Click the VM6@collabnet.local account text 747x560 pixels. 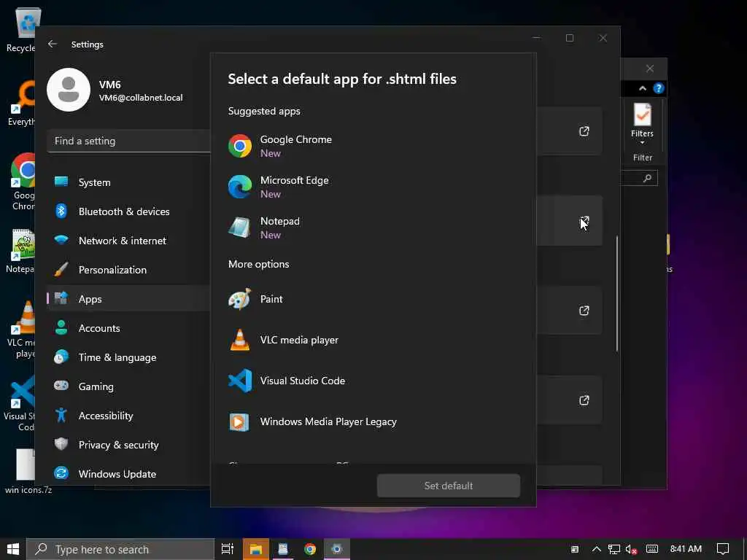click(x=141, y=98)
